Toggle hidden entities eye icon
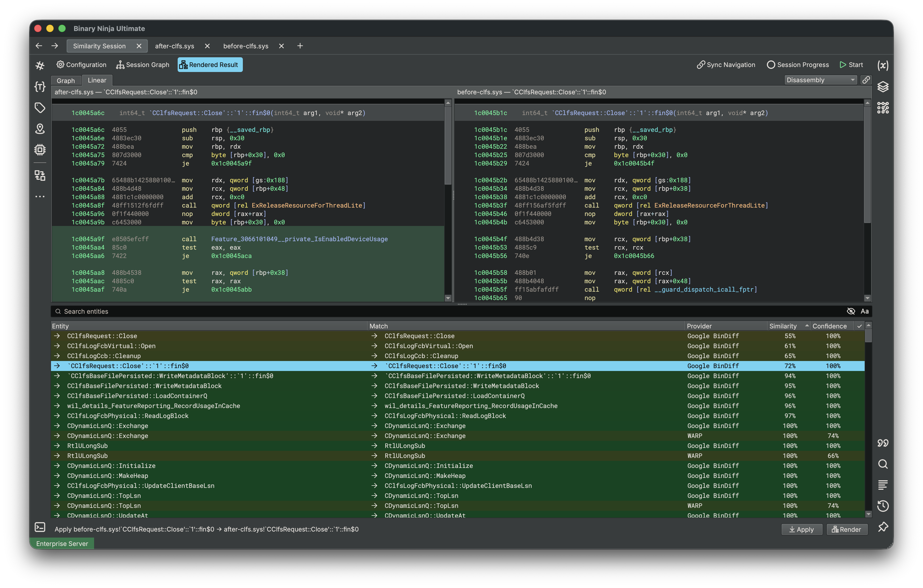This screenshot has width=923, height=588. point(851,311)
